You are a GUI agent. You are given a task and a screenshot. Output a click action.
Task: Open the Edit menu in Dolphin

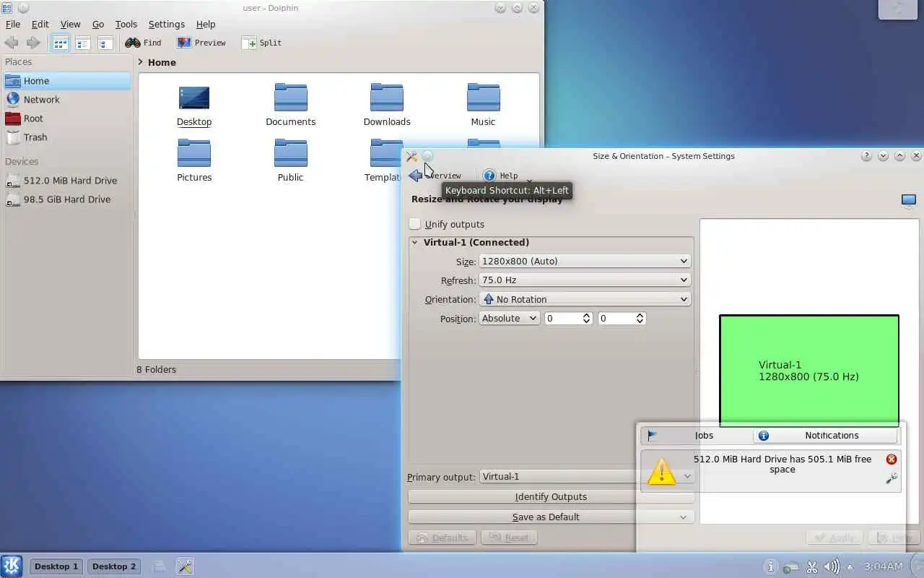(40, 24)
